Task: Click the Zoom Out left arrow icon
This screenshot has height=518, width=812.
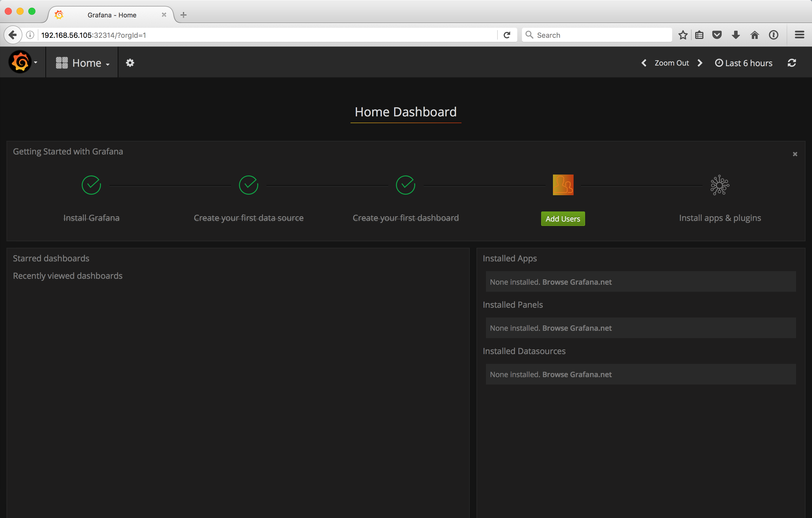Action: coord(644,63)
